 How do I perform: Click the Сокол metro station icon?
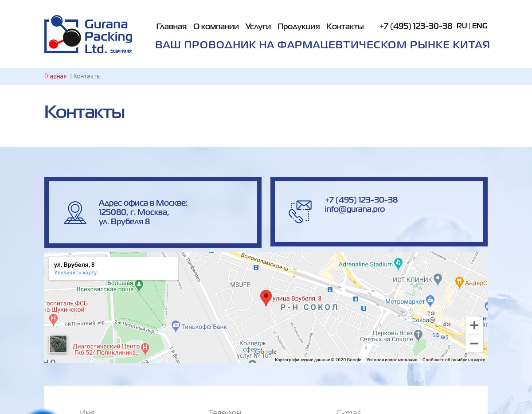tap(432, 320)
